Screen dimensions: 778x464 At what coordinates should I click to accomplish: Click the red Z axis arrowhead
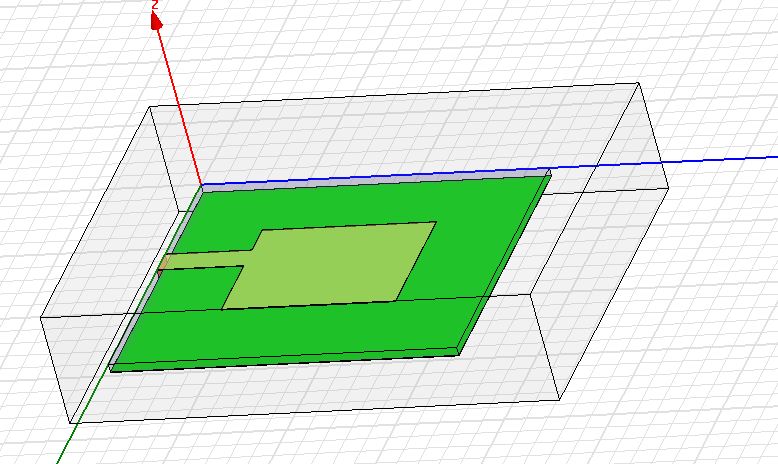[x=156, y=21]
